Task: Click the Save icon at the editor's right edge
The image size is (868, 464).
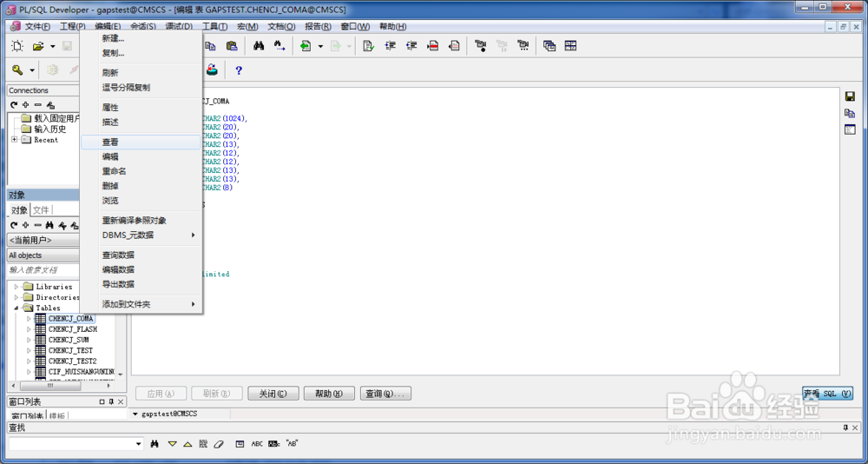Action: (x=850, y=96)
